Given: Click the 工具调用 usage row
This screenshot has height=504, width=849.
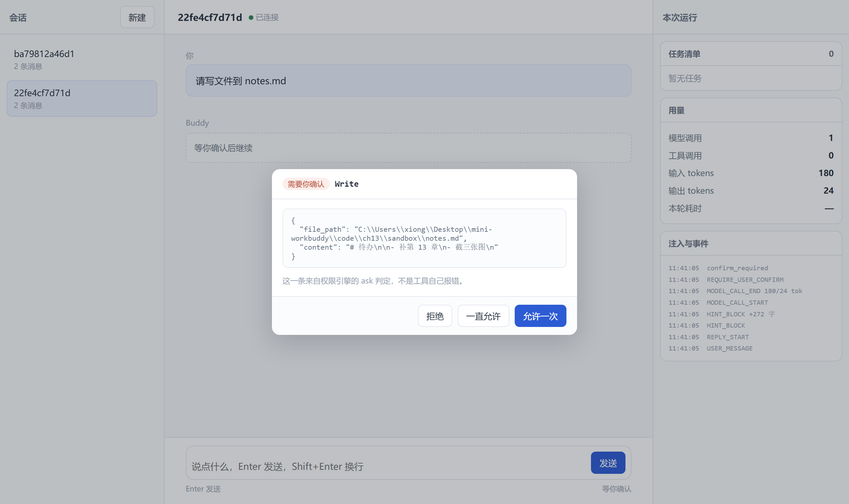Looking at the screenshot, I should tap(751, 156).
